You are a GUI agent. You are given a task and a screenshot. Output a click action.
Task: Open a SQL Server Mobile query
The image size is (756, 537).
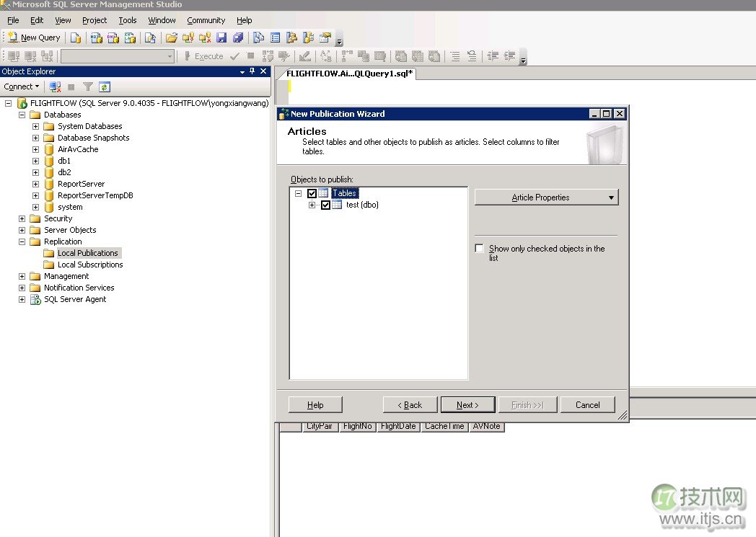click(151, 37)
